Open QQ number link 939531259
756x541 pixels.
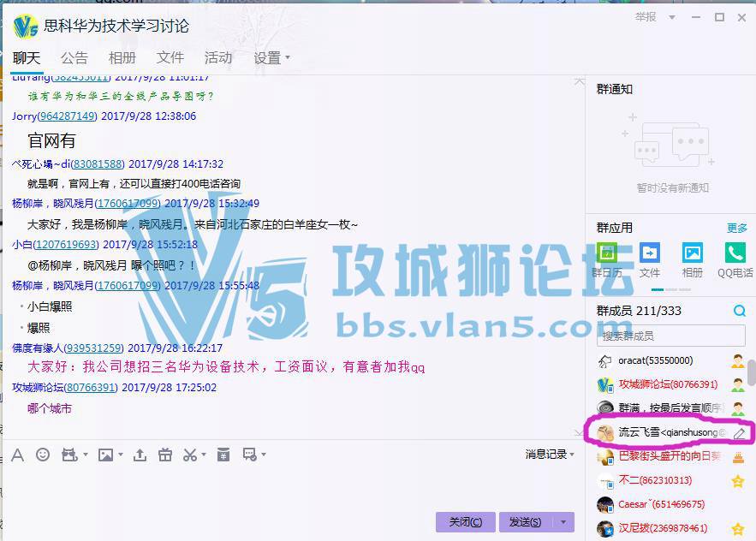(x=93, y=348)
